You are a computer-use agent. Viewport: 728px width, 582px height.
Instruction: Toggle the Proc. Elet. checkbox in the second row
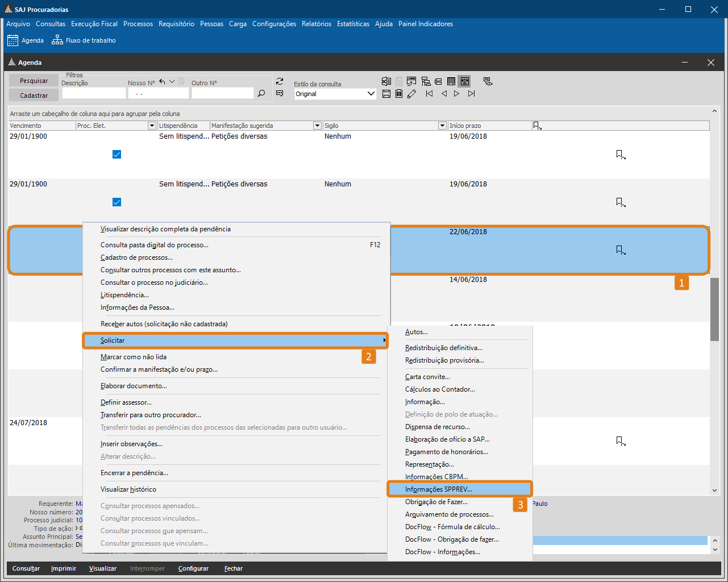[117, 202]
